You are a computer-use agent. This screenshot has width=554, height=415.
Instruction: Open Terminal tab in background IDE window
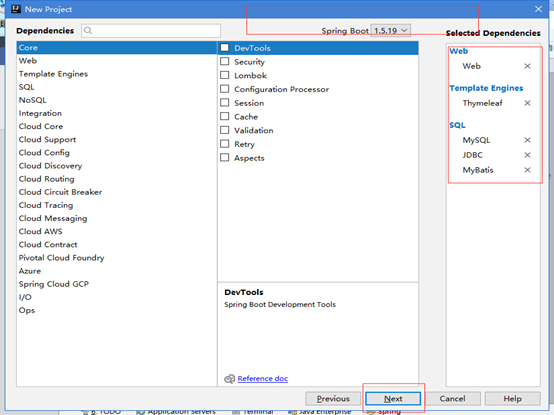click(x=254, y=411)
